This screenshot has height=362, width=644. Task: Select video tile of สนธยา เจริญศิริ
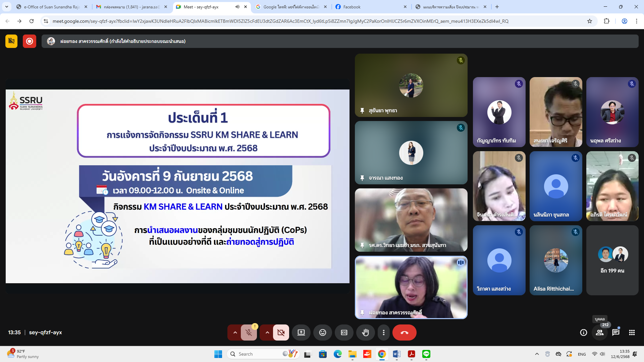tap(556, 112)
